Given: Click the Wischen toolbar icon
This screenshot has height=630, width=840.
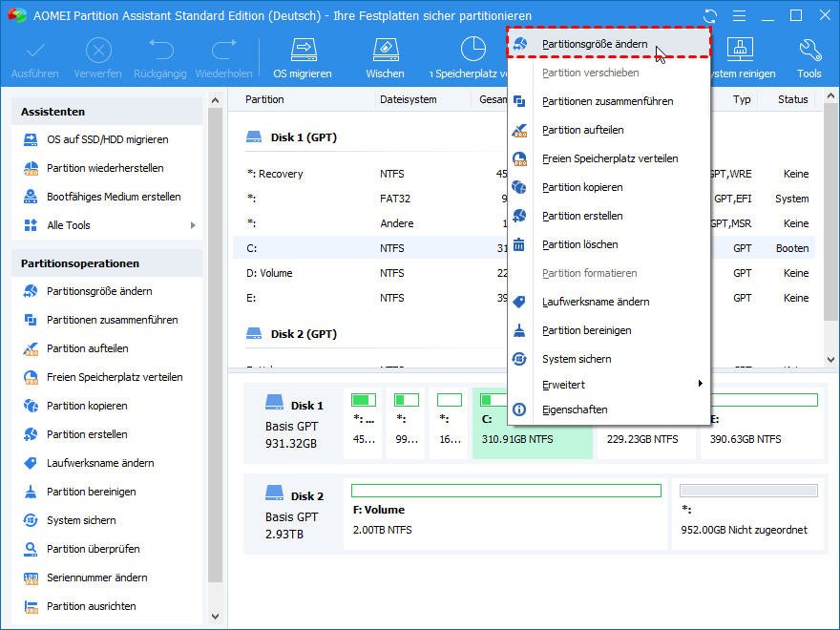Looking at the screenshot, I should [386, 51].
